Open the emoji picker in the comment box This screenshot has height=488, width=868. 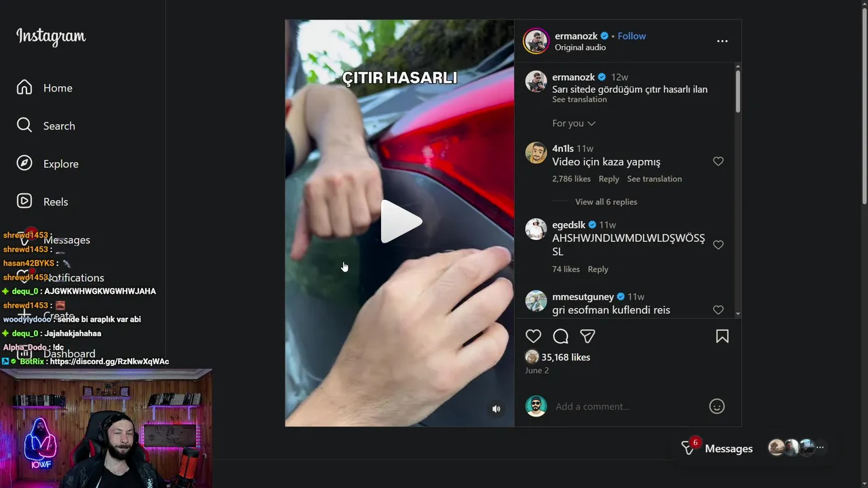(x=717, y=406)
